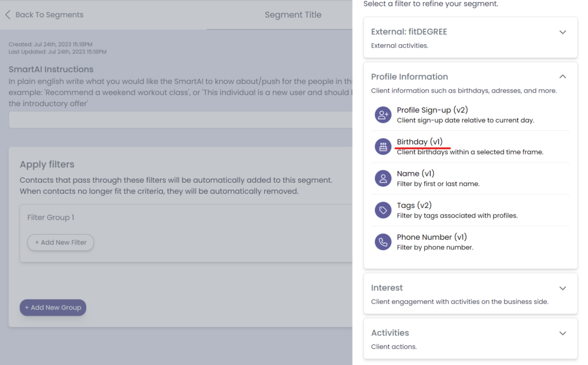Click the Birthday cake calendar icon
588x365 pixels.
[383, 147]
